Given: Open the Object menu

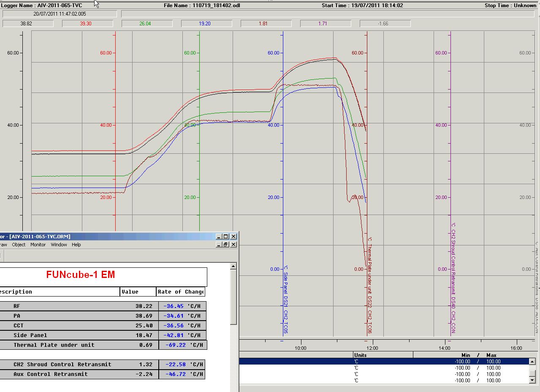Looking at the screenshot, I should (19, 245).
